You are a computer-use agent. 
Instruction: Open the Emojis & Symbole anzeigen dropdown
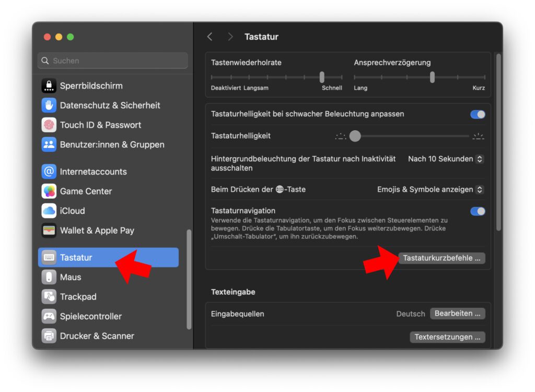pyautogui.click(x=429, y=189)
